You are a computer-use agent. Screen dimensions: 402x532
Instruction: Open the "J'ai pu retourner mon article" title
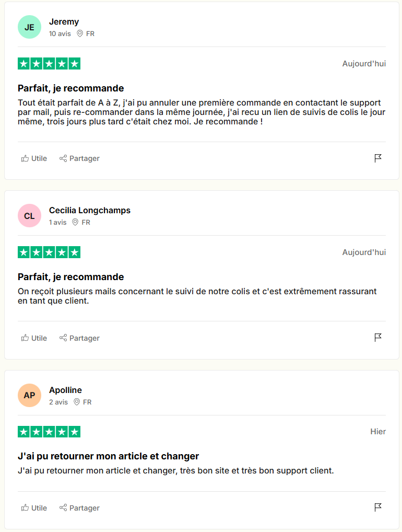pyautogui.click(x=108, y=456)
